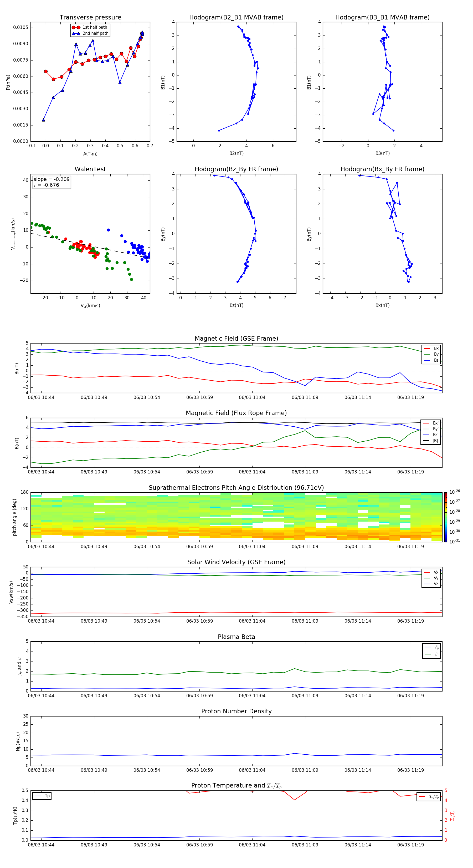
Task: Click the Bz' entry in Flux Rope legend
Action: pos(431,435)
